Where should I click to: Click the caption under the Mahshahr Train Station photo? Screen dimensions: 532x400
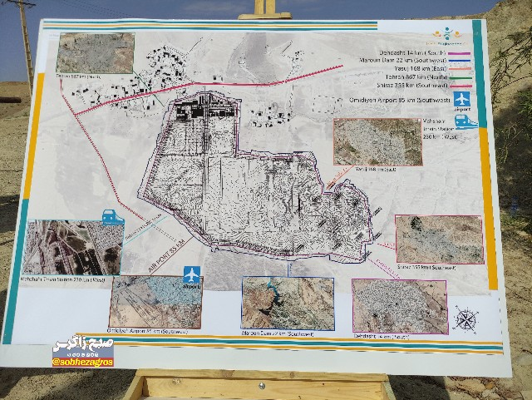63,279
